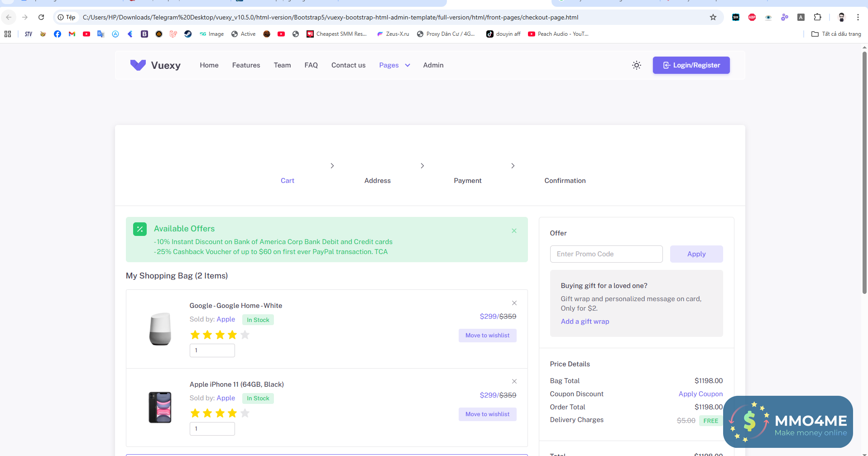Click the Add a gift wrap link
The height and width of the screenshot is (456, 868).
pos(585,322)
